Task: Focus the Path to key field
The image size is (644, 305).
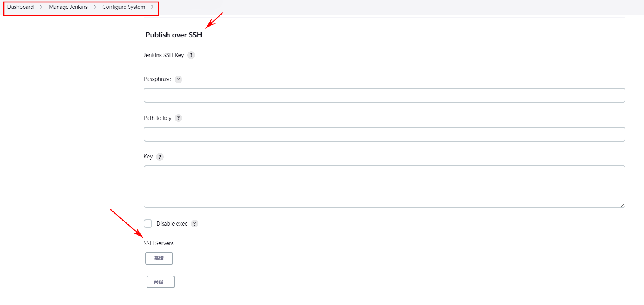Action: click(385, 134)
